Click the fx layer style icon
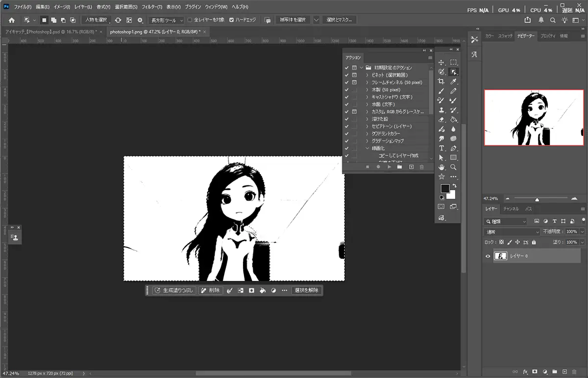Image resolution: width=588 pixels, height=378 pixels. click(525, 372)
